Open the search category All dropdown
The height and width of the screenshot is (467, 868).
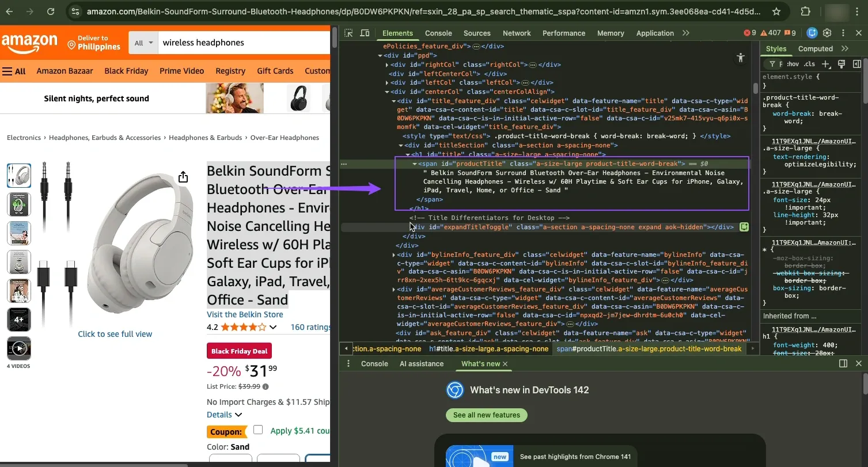(143, 42)
